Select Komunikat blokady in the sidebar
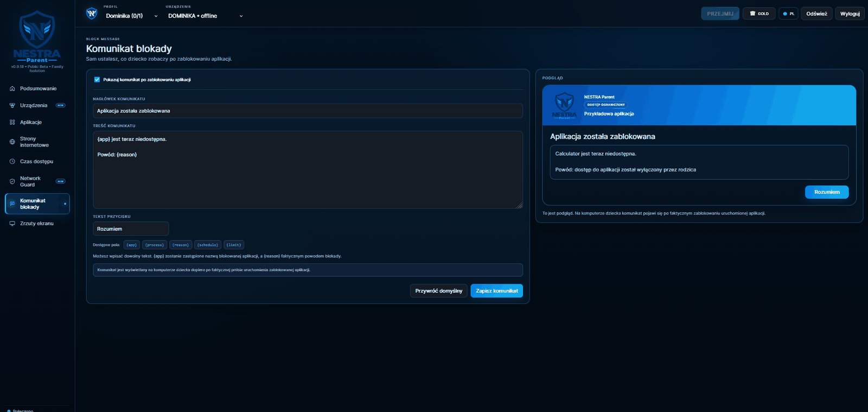868x412 pixels. click(37, 204)
